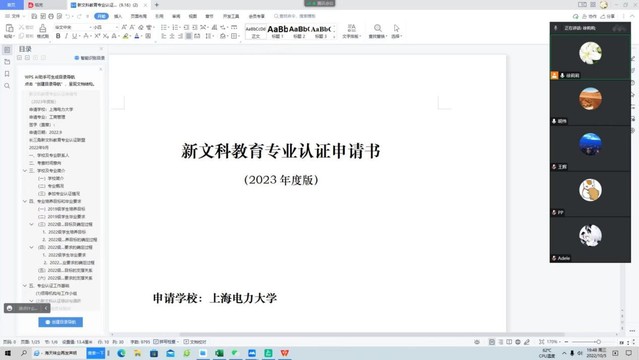Select the Format Painter brush tool
This screenshot has width=639, height=360.
(x=42, y=31)
